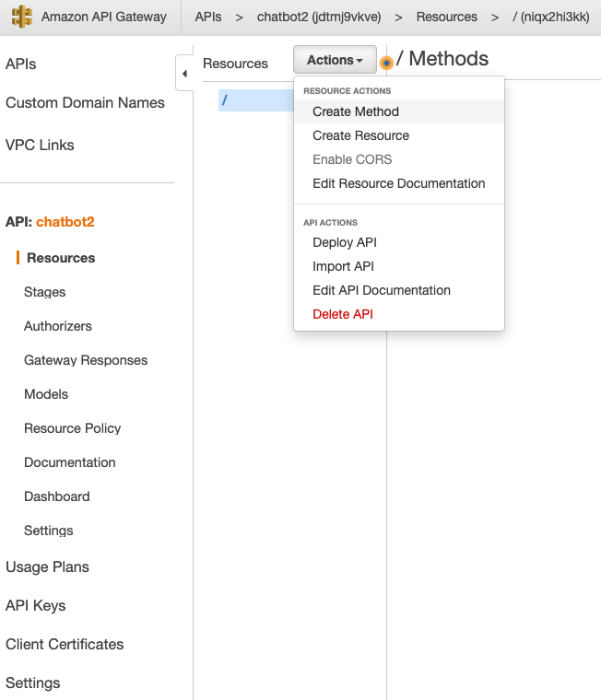Go to Stages in the sidebar
601x700 pixels.
(44, 292)
